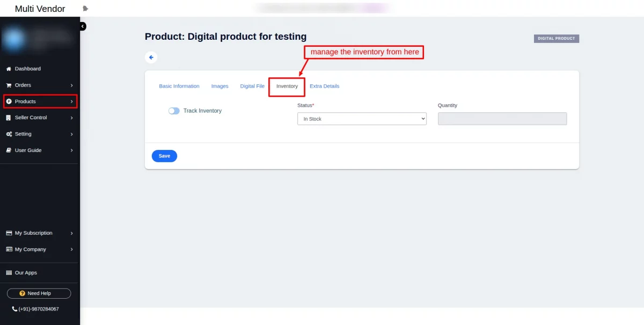The image size is (644, 325).
Task: Go to the Extra Details tab
Action: click(x=325, y=86)
